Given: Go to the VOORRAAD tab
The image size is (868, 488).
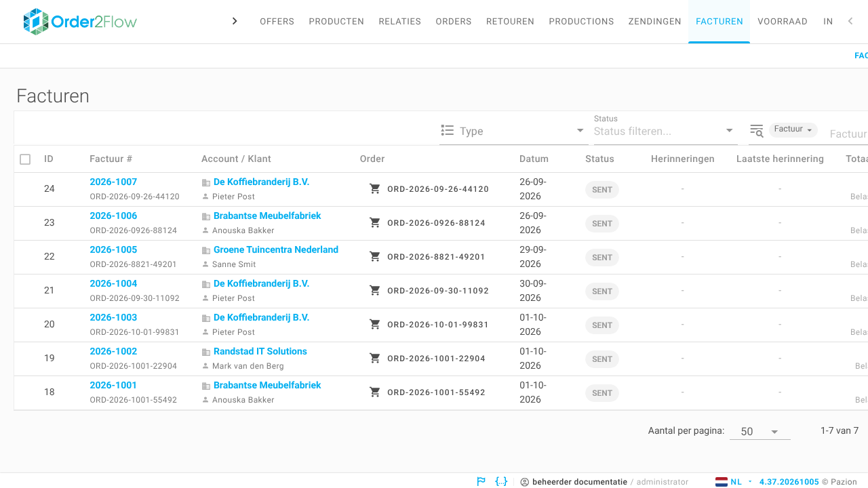Looking at the screenshot, I should tap(783, 22).
